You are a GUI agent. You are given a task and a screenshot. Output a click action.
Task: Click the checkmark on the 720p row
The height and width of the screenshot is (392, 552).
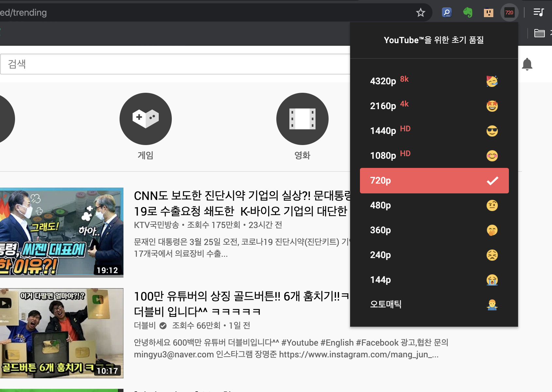click(493, 181)
